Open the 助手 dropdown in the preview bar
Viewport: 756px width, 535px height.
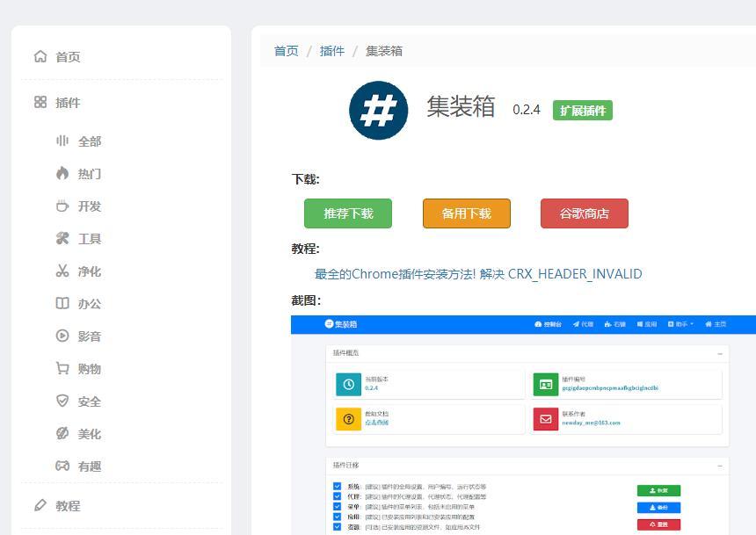coord(680,324)
